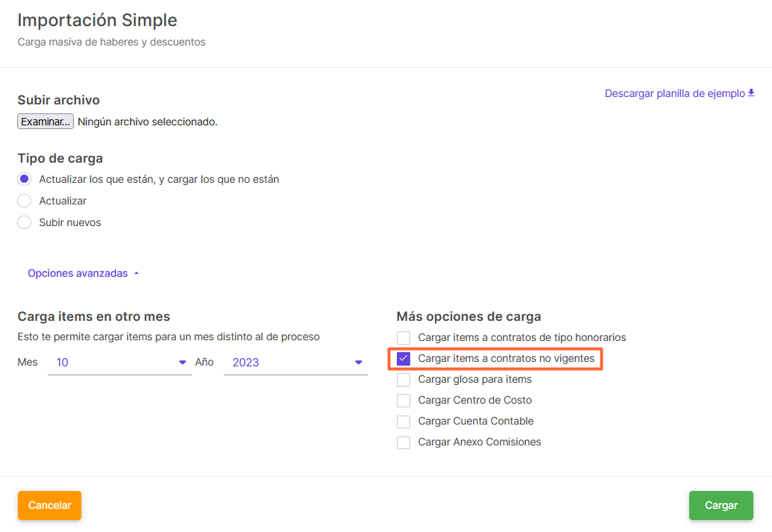Enable 'Cargar Anexo Comisiones' checkbox
772x532 pixels.
coord(404,442)
